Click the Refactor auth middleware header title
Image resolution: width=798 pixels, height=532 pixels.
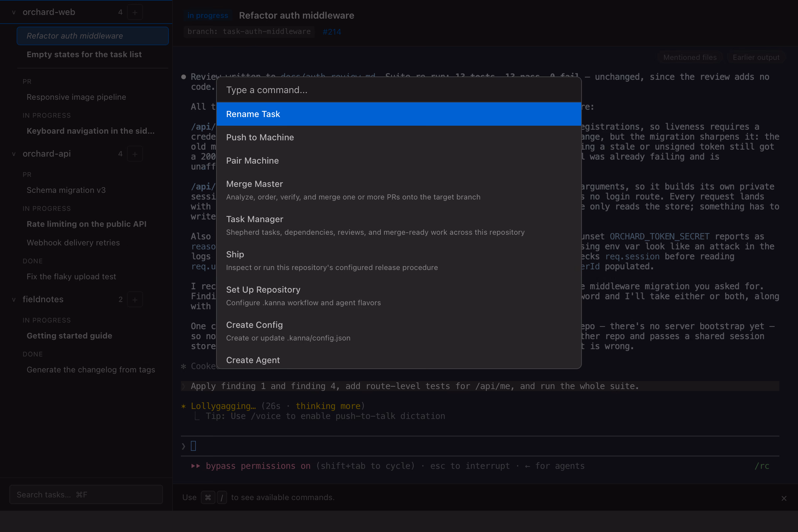(x=297, y=15)
